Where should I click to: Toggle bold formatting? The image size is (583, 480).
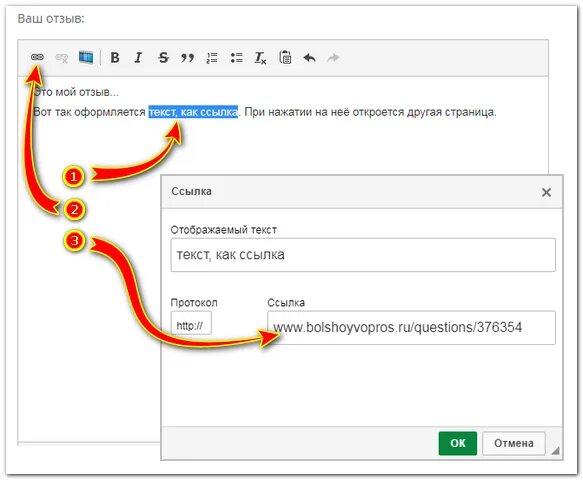point(115,58)
